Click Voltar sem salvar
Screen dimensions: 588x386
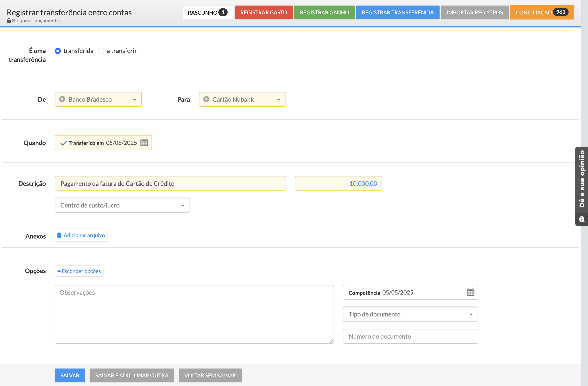(210, 375)
